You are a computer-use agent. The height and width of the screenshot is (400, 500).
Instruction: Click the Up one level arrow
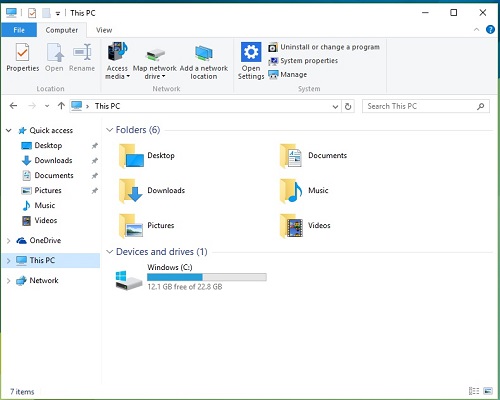pos(61,106)
